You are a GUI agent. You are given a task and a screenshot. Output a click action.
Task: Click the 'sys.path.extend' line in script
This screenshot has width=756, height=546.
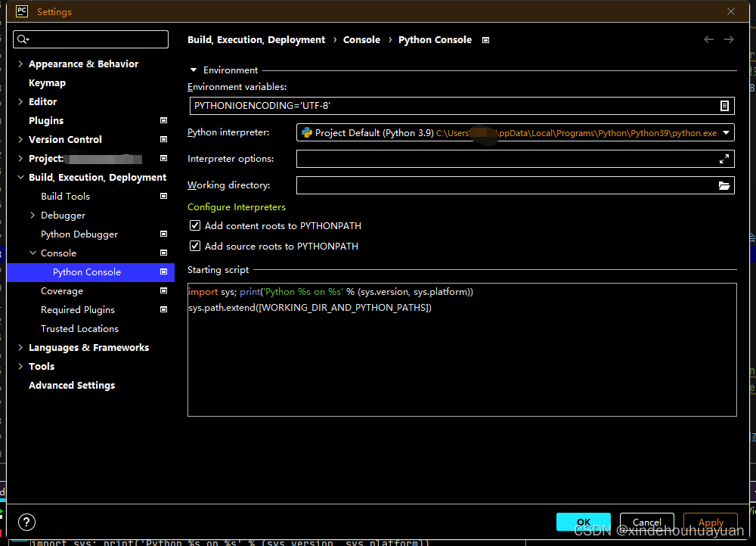[x=310, y=308]
